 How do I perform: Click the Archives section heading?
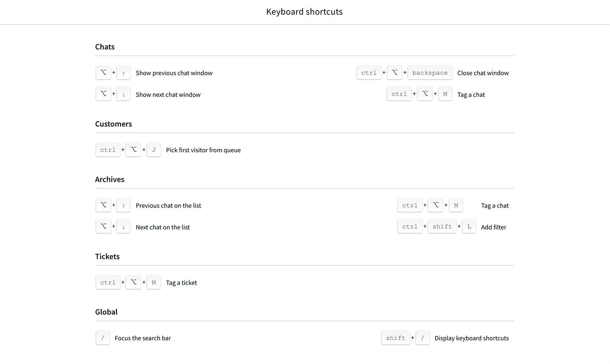pos(110,179)
